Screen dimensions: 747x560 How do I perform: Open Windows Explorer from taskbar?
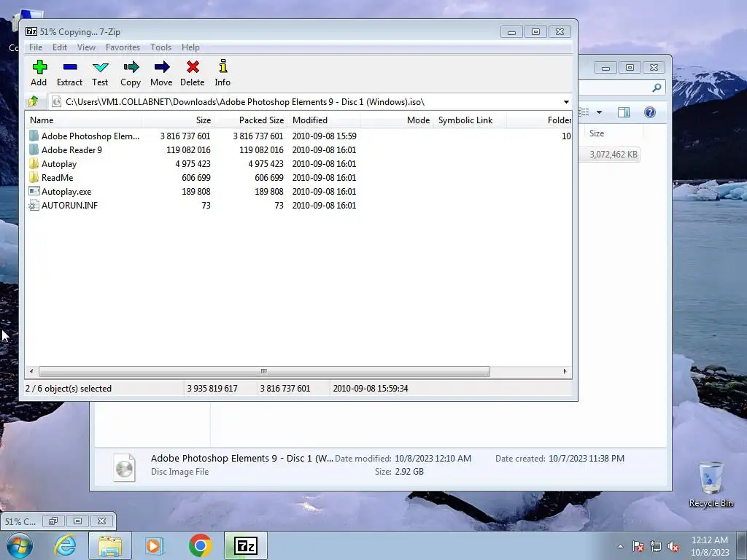(x=110, y=545)
